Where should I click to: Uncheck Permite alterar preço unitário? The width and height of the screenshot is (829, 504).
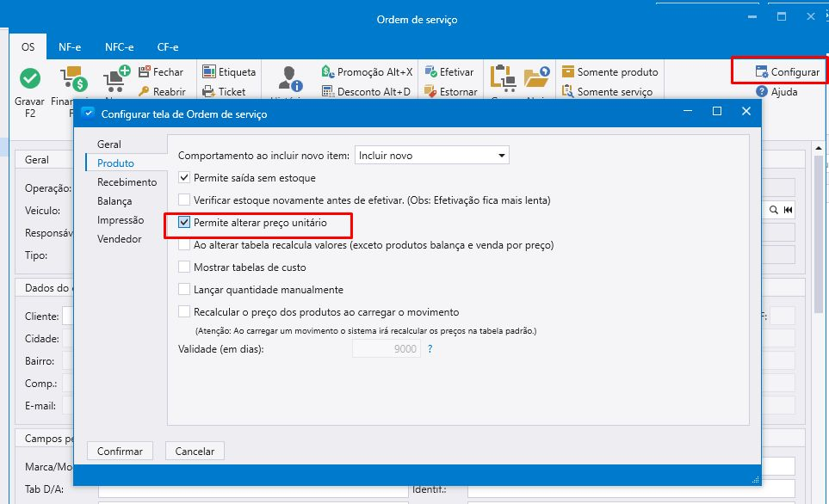[184, 223]
